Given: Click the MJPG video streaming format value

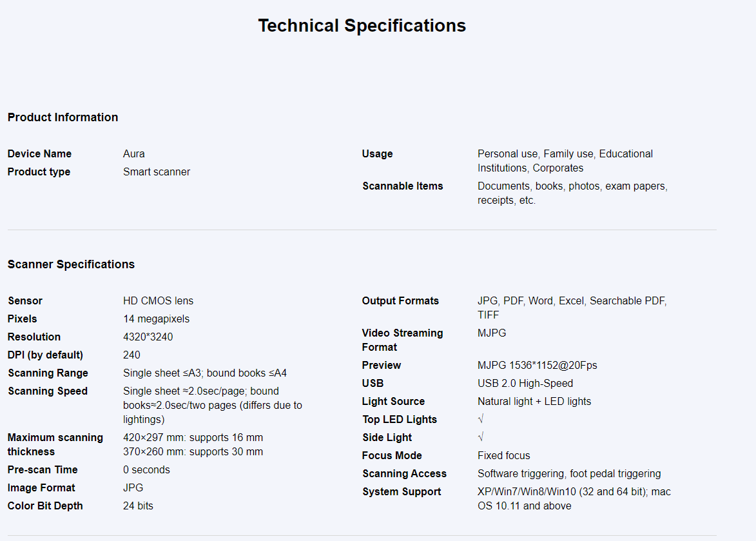Looking at the screenshot, I should 492,333.
